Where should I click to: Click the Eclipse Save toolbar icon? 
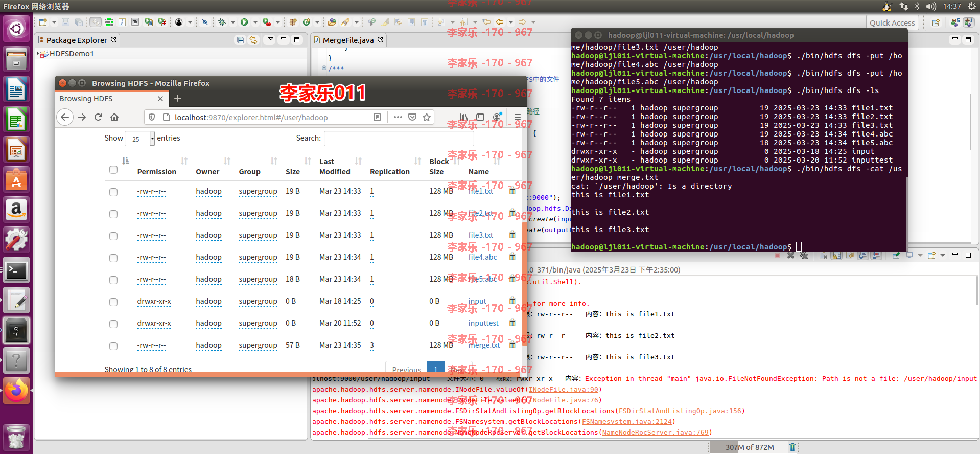point(65,22)
